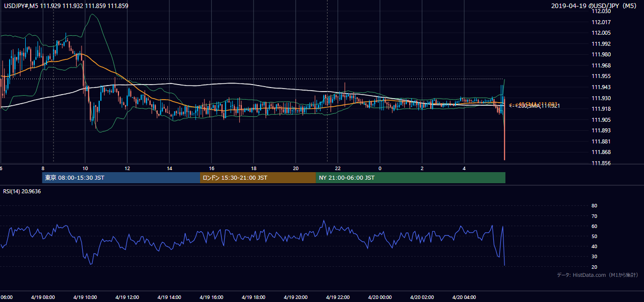The width and height of the screenshot is (644, 302).
Task: Click the 111.893 price axis label
Action: (x=602, y=131)
